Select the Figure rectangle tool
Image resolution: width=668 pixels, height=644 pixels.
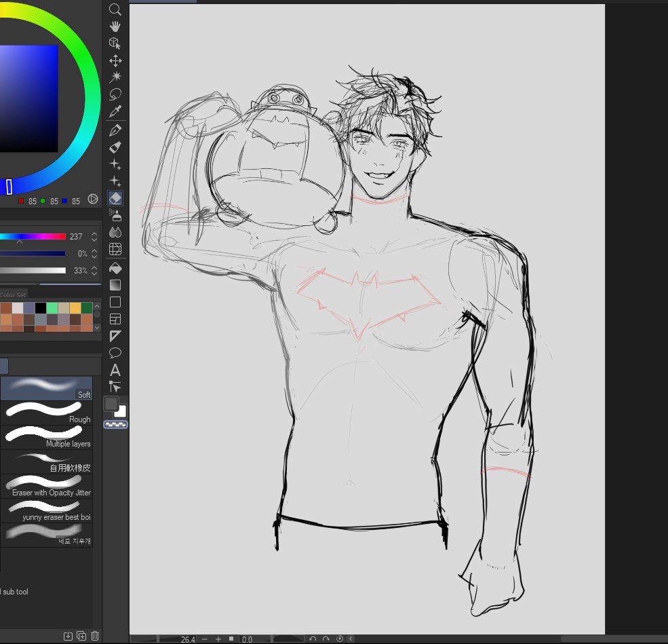(115, 302)
